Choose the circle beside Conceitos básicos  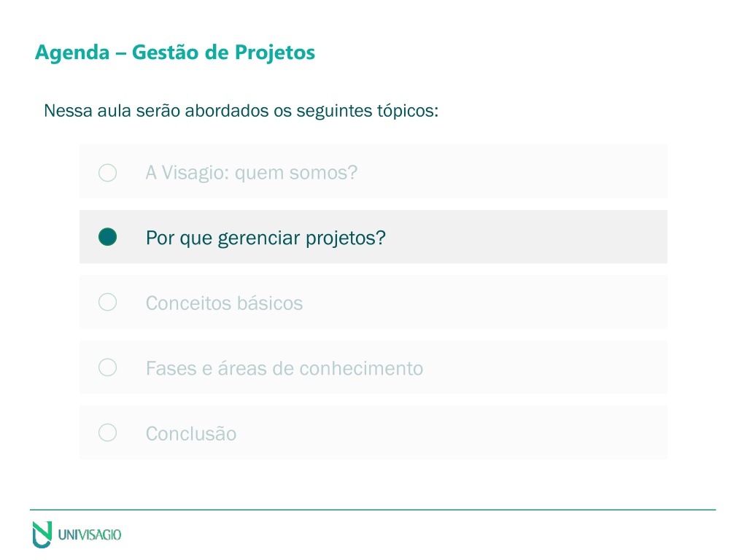point(108,302)
